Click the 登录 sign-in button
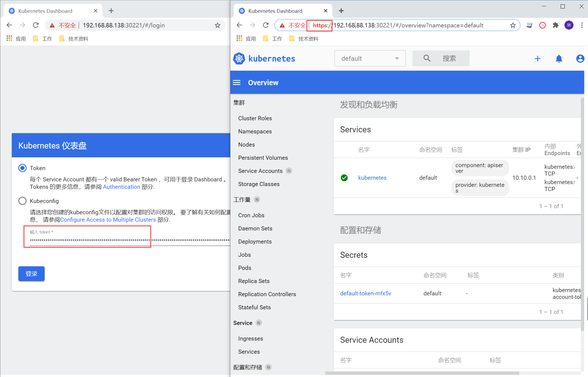588x377 pixels. pos(31,274)
